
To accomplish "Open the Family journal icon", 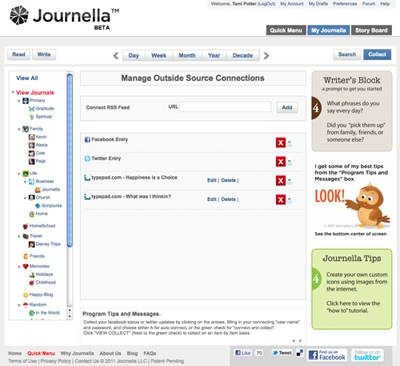I will [25, 129].
